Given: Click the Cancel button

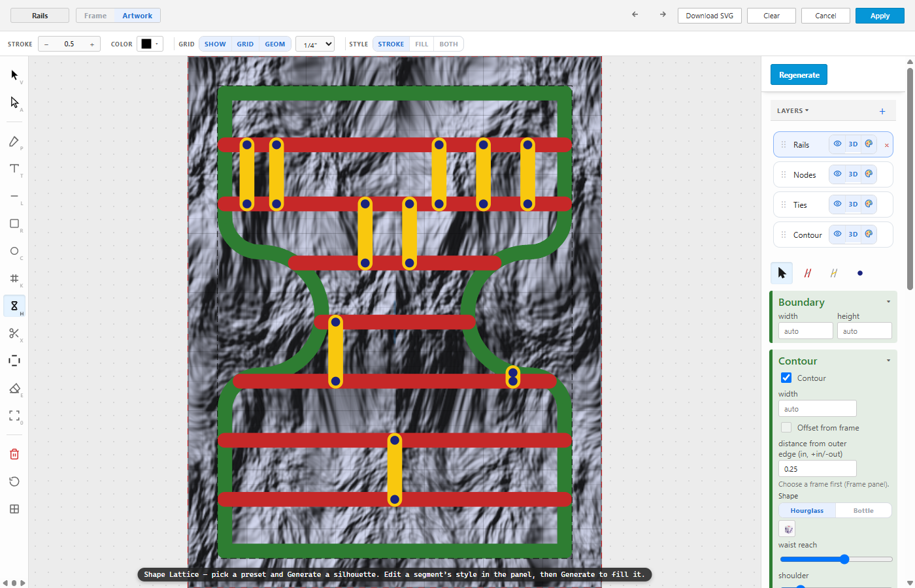Looking at the screenshot, I should (825, 16).
